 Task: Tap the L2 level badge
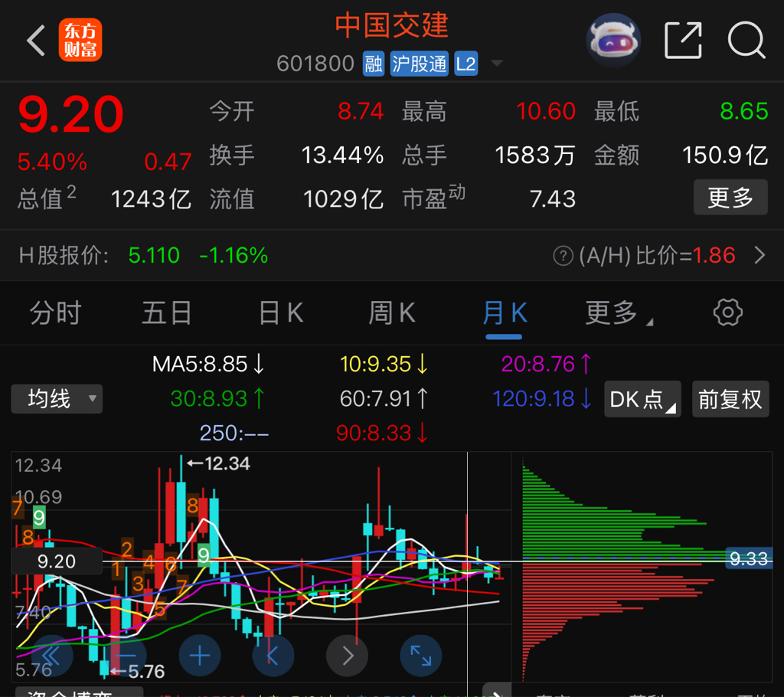tap(466, 64)
